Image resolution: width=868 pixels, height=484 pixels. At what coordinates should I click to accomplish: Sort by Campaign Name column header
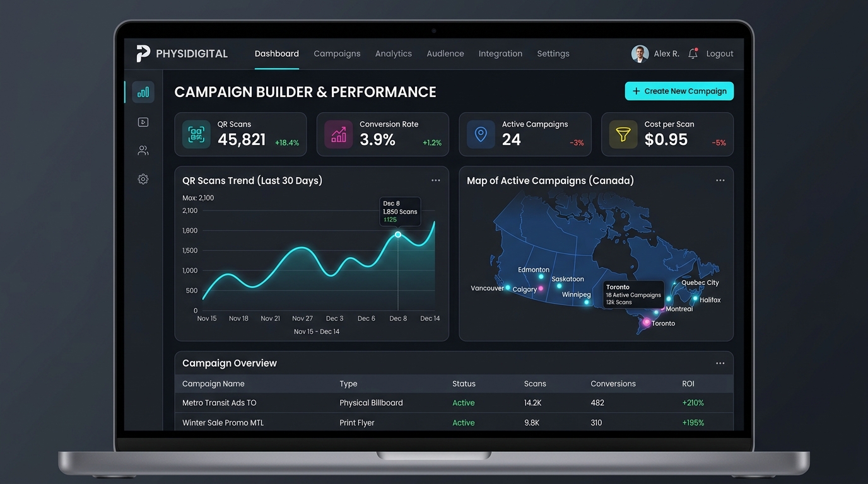[213, 383]
